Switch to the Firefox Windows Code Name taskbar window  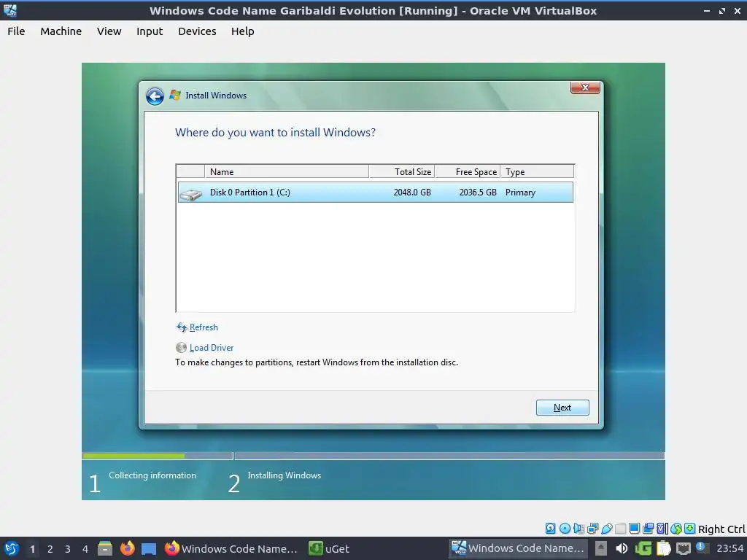pyautogui.click(x=231, y=548)
